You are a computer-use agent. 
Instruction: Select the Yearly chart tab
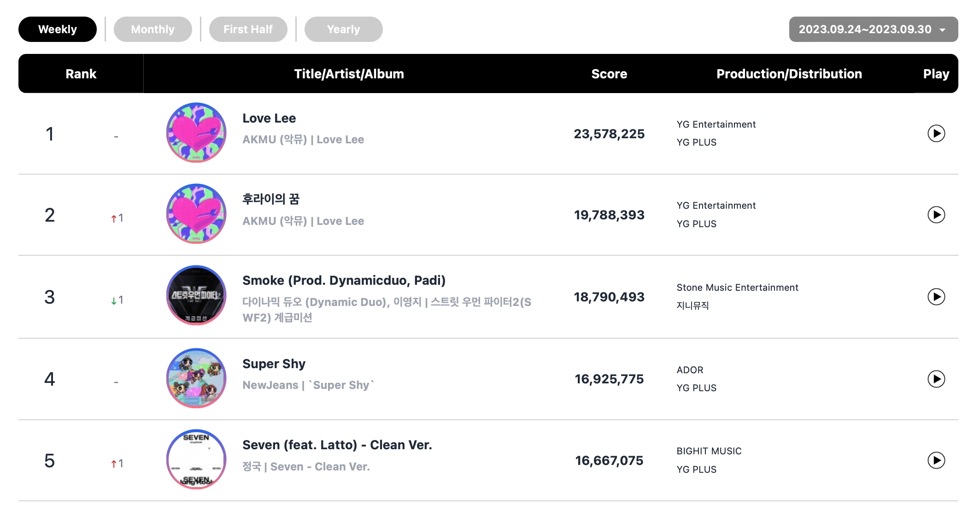click(343, 29)
